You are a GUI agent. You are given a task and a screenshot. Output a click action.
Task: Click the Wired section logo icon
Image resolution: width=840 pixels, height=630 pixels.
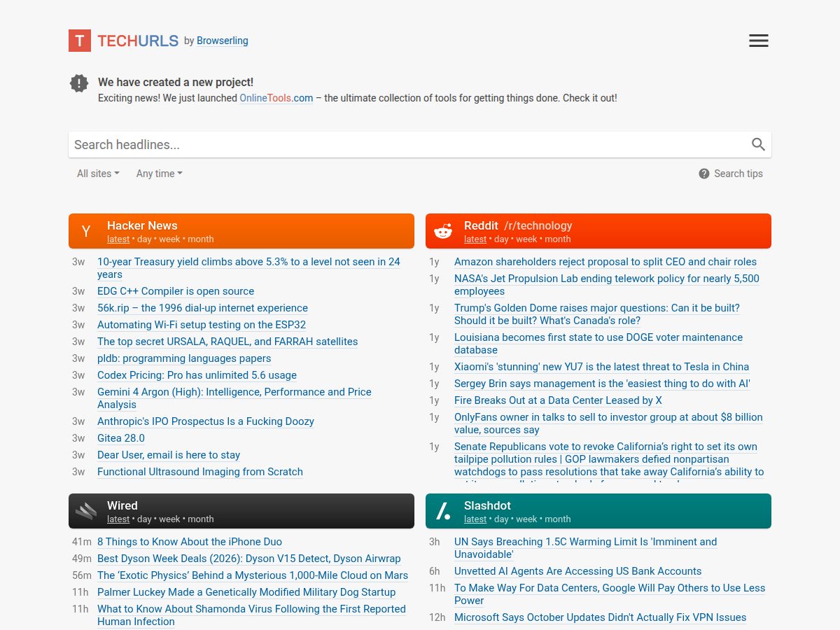[x=86, y=511]
